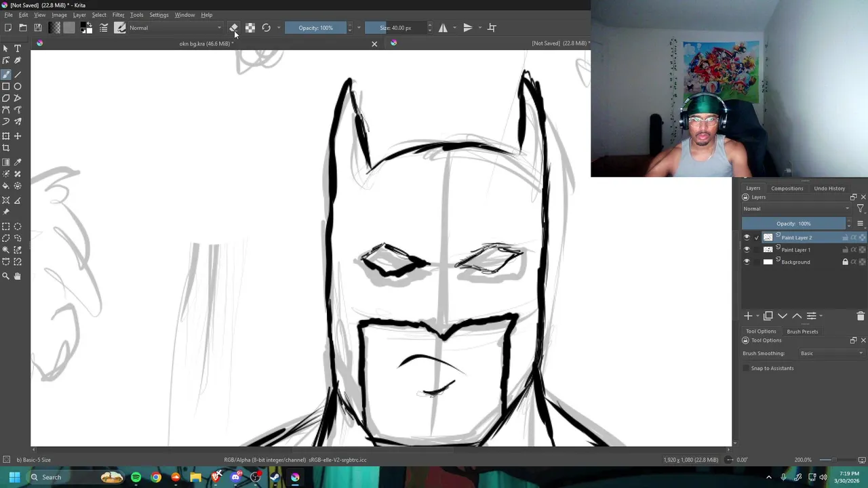Expand the Add layer type arrow
Image resolution: width=868 pixels, height=488 pixels.
pyautogui.click(x=757, y=316)
